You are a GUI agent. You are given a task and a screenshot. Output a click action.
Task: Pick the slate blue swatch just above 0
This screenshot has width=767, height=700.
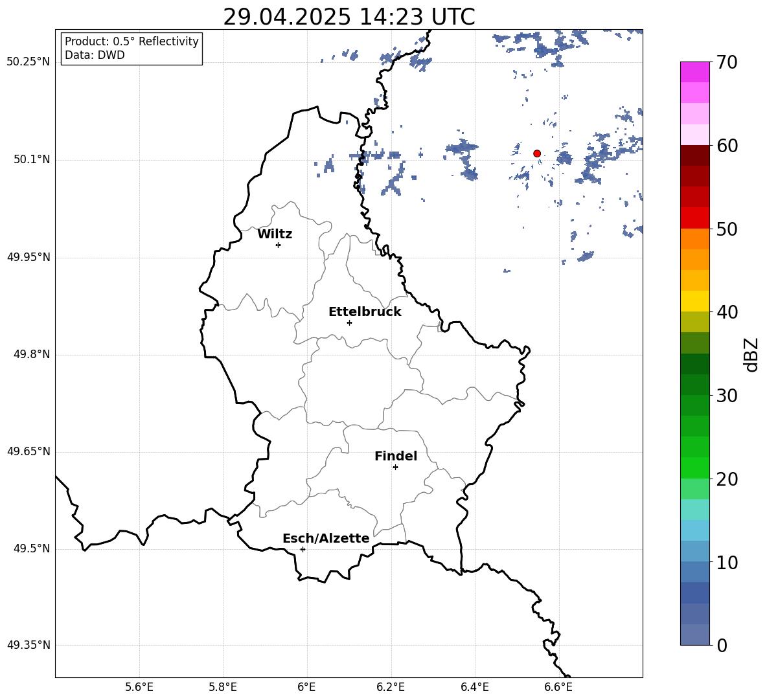point(695,635)
